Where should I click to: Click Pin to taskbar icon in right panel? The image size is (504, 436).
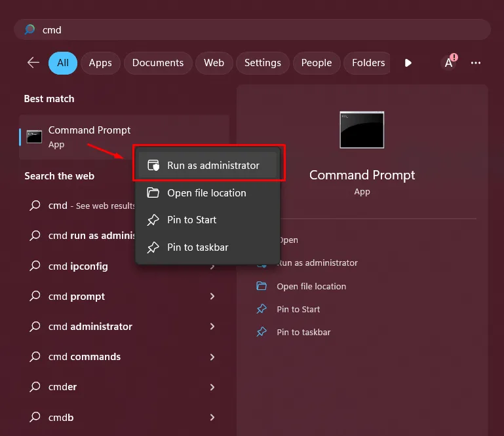coord(262,332)
